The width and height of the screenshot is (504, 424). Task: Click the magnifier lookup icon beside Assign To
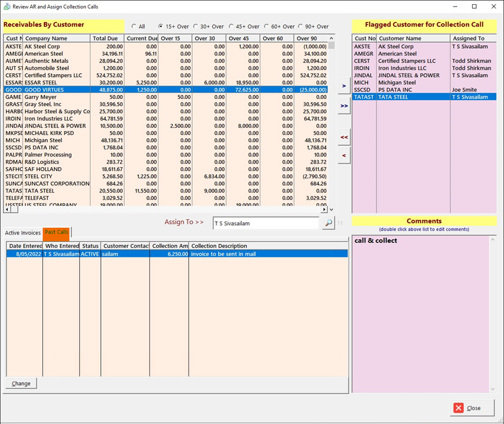point(328,223)
